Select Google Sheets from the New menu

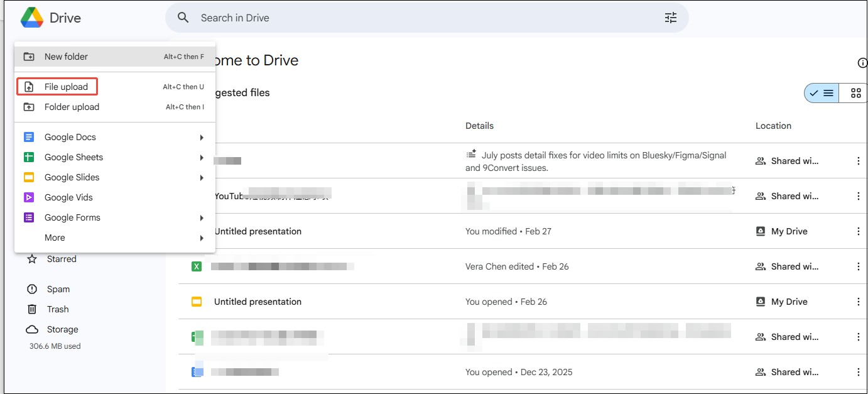tap(73, 157)
